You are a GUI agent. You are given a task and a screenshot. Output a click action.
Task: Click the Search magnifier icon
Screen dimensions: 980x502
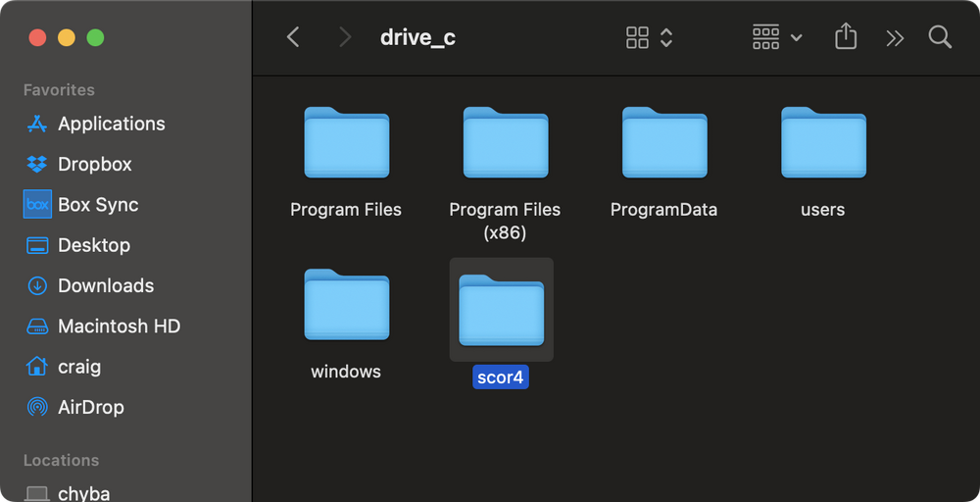[x=940, y=38]
